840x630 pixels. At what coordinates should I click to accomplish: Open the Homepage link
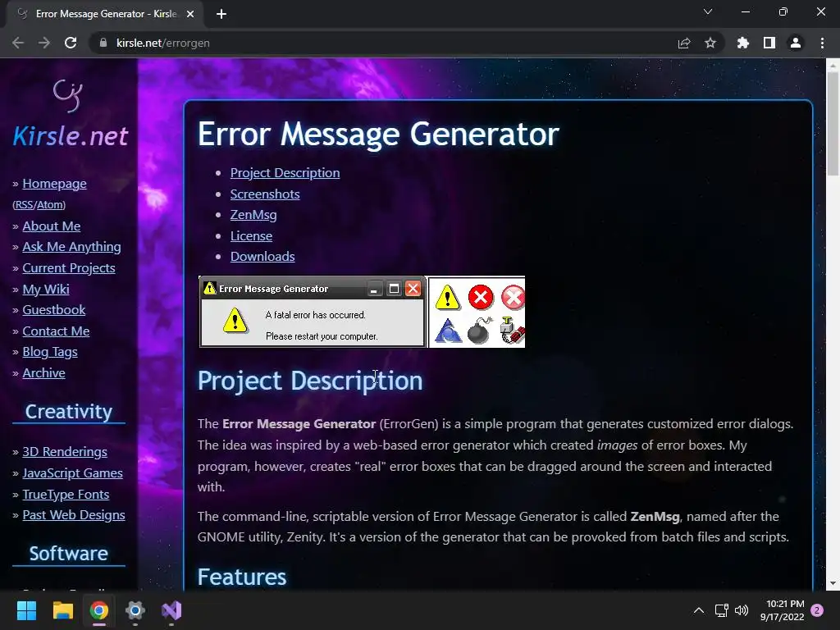pos(54,184)
